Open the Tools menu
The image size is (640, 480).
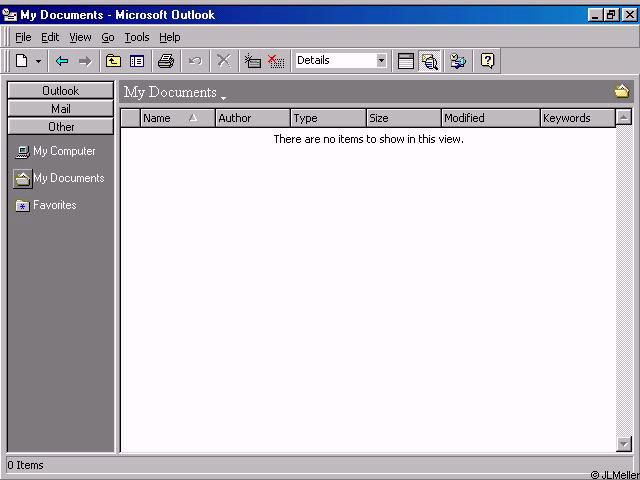137,38
